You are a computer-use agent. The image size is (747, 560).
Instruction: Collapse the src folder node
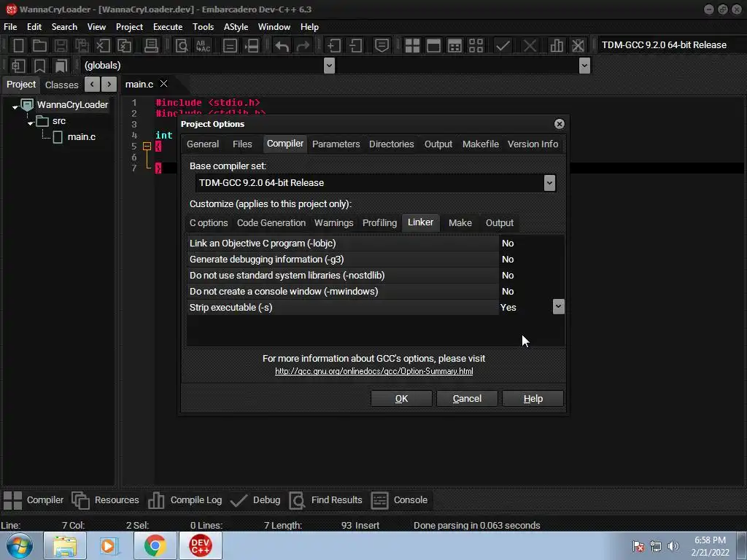[31, 123]
